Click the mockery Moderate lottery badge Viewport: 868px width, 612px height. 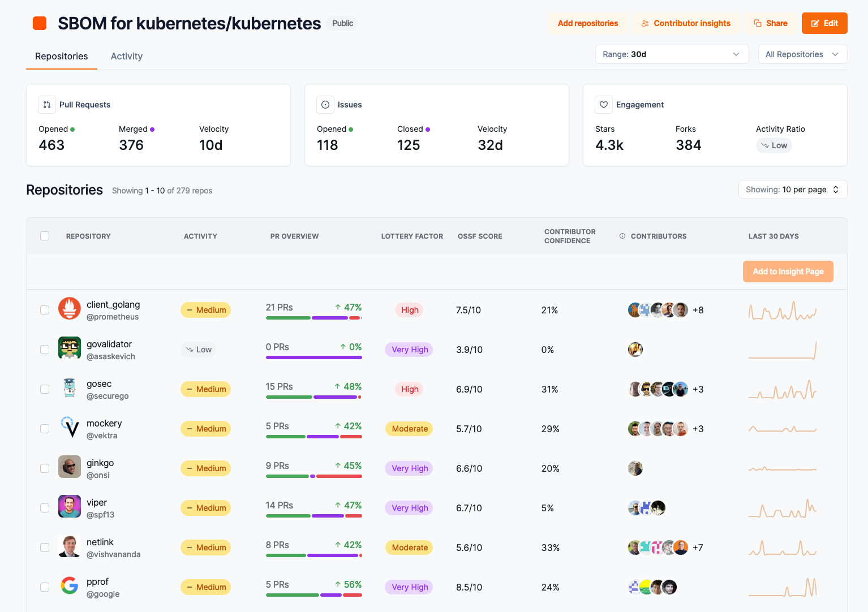point(410,429)
